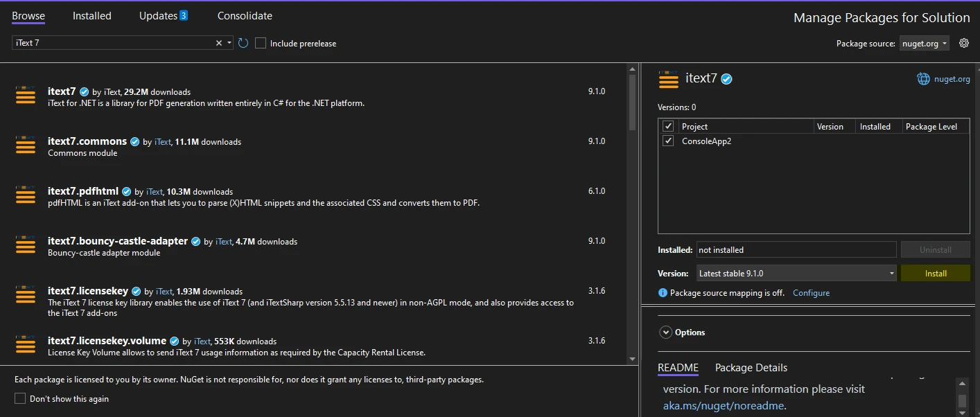Click the itext7.commons package logo icon

(26, 145)
